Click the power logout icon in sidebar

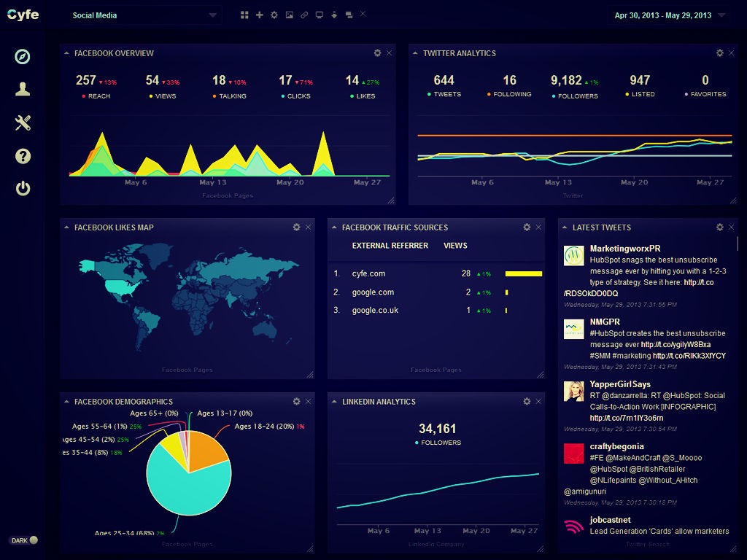click(23, 189)
